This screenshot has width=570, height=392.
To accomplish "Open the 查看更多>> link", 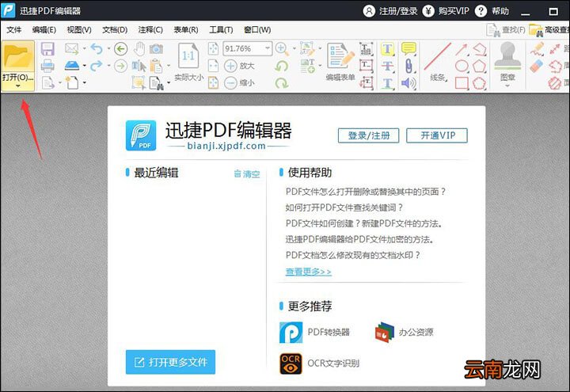I will click(308, 272).
